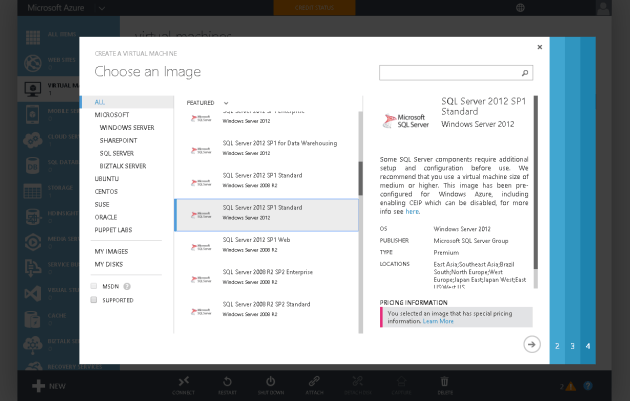The height and width of the screenshot is (401, 630).
Task: Click the Restart icon in bottom bar
Action: pos(227,381)
